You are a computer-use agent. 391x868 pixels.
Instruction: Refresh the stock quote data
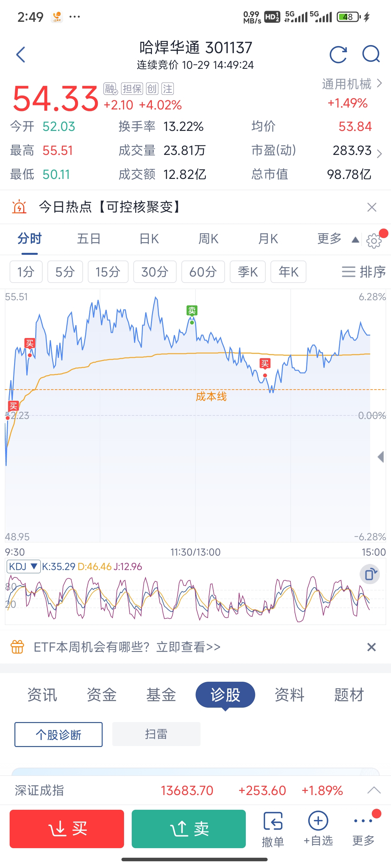(x=338, y=55)
